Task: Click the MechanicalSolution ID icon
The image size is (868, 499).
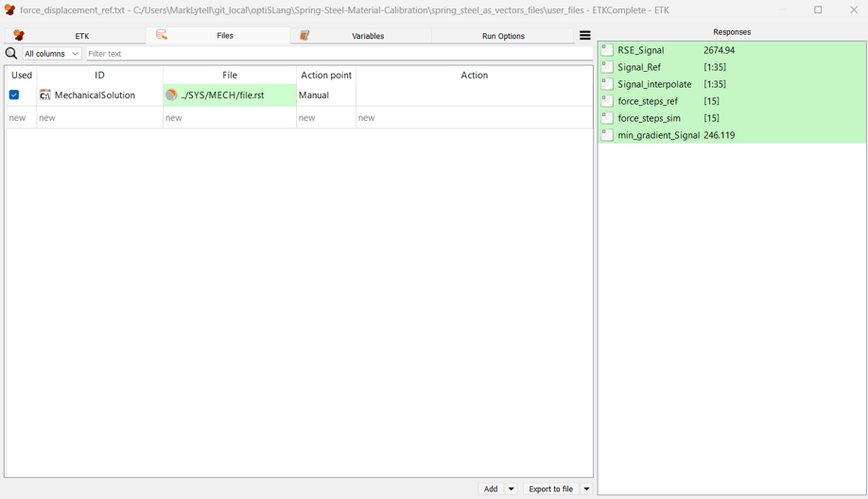Action: click(x=44, y=95)
